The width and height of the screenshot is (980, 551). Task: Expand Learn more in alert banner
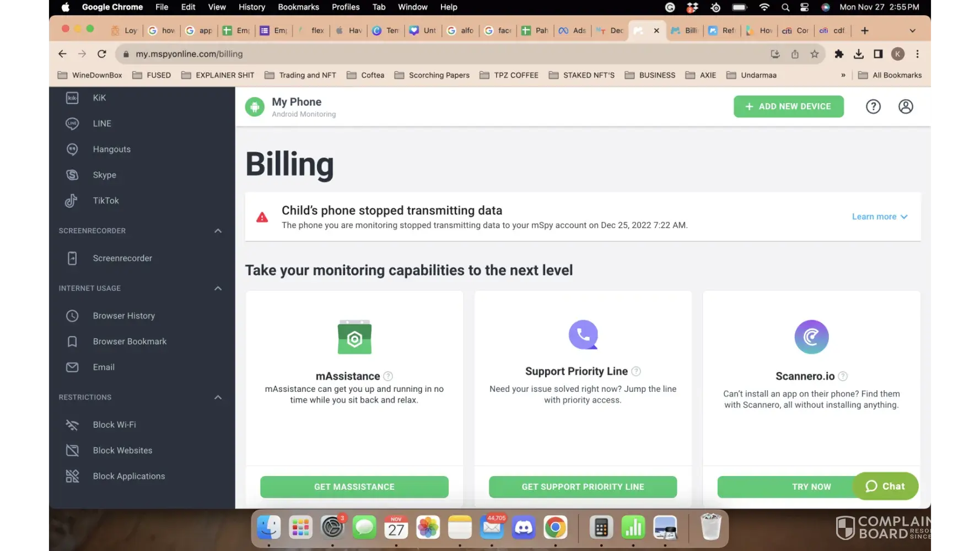880,217
